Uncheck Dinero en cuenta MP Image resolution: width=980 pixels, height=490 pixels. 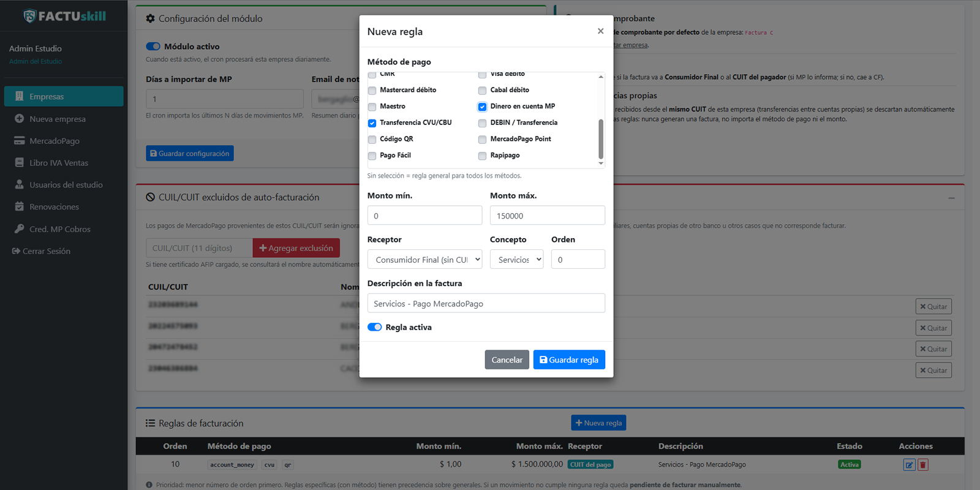(x=482, y=107)
